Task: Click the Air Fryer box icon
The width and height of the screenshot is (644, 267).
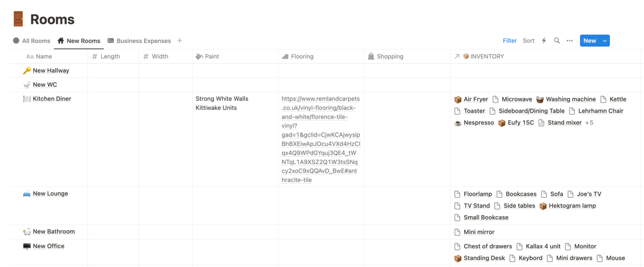Action: 458,99
